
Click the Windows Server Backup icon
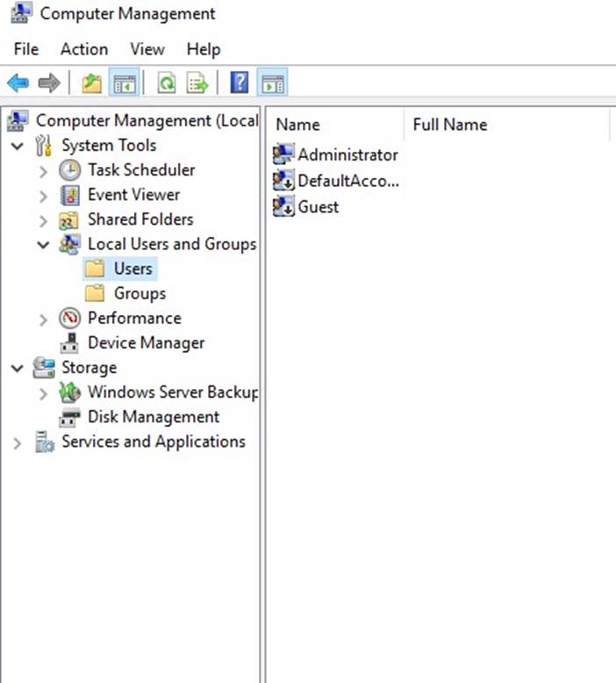click(69, 392)
